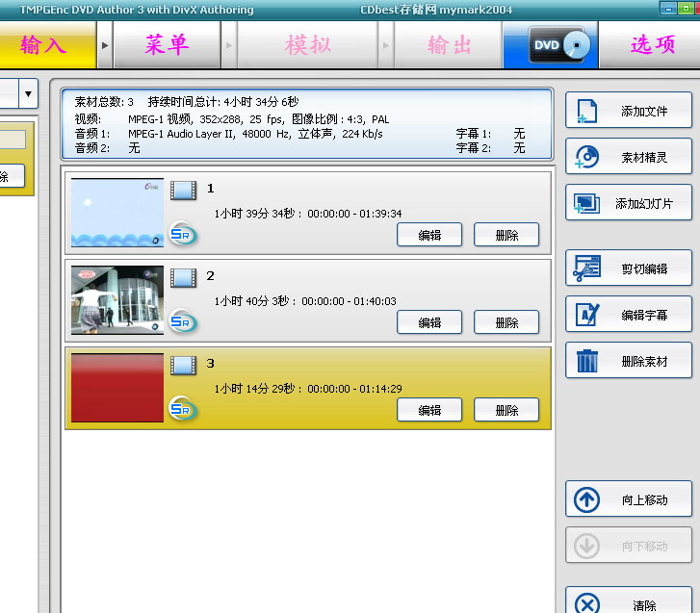This screenshot has width=700, height=613.
Task: Go to the 模拟 (Simulation) tab
Action: tap(307, 45)
